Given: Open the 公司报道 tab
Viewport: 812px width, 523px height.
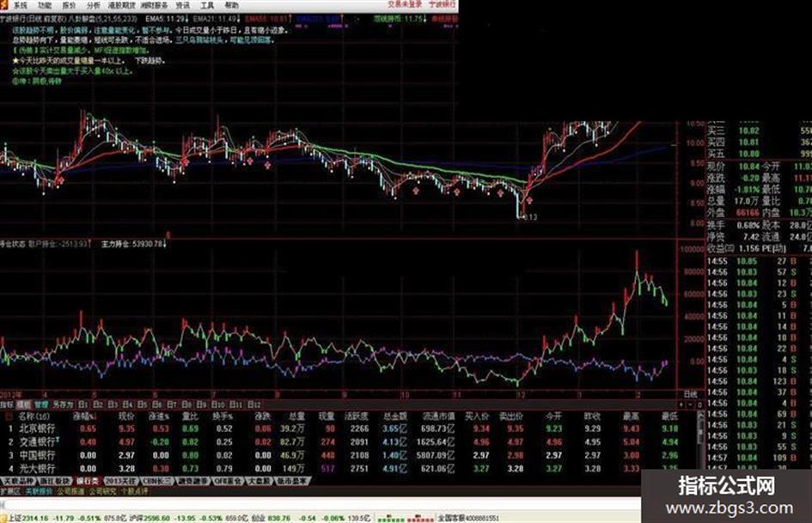Looking at the screenshot, I should coord(70,491).
